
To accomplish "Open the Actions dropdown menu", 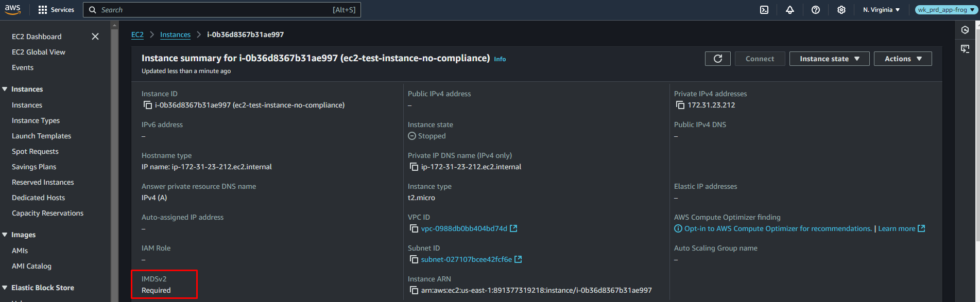I will 903,59.
